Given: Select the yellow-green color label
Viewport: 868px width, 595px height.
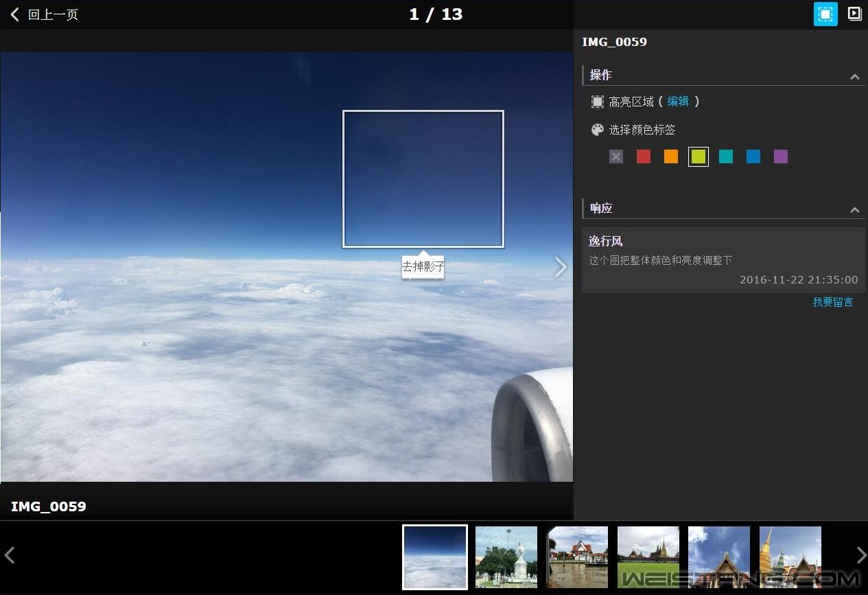Looking at the screenshot, I should click(x=699, y=156).
